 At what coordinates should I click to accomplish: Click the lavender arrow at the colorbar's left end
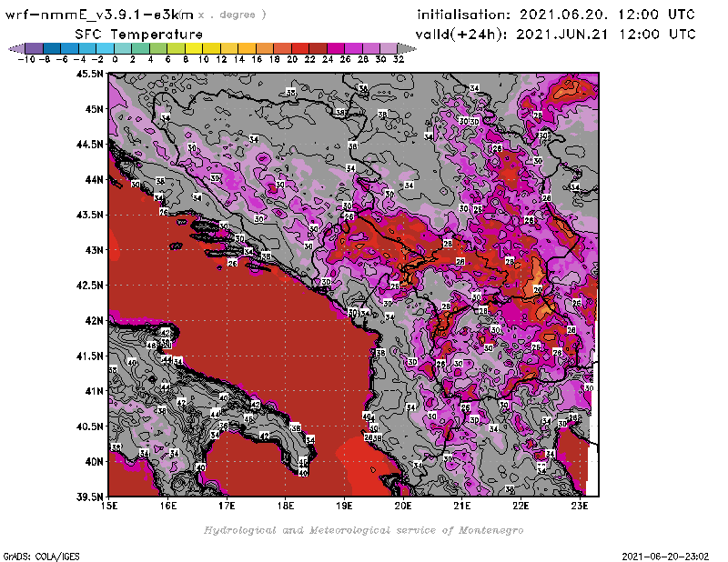pos(17,49)
